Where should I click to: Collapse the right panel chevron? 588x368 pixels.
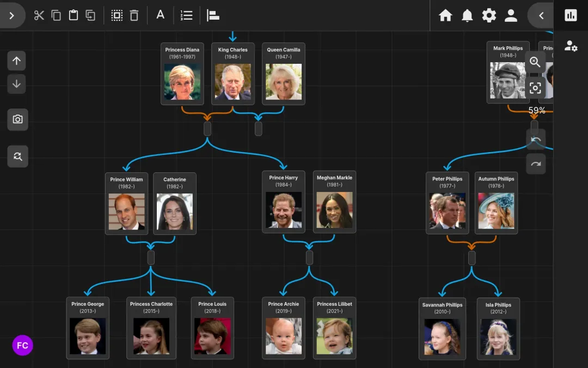point(541,16)
